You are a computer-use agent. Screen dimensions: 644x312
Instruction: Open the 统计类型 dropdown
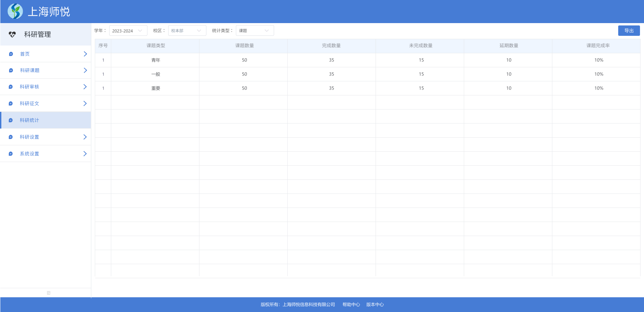pos(255,31)
